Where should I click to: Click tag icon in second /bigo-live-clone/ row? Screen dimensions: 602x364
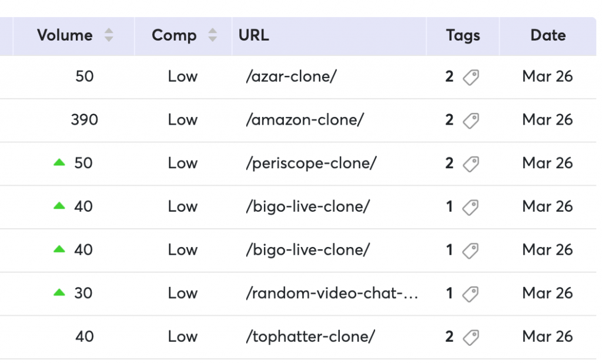pos(471,251)
